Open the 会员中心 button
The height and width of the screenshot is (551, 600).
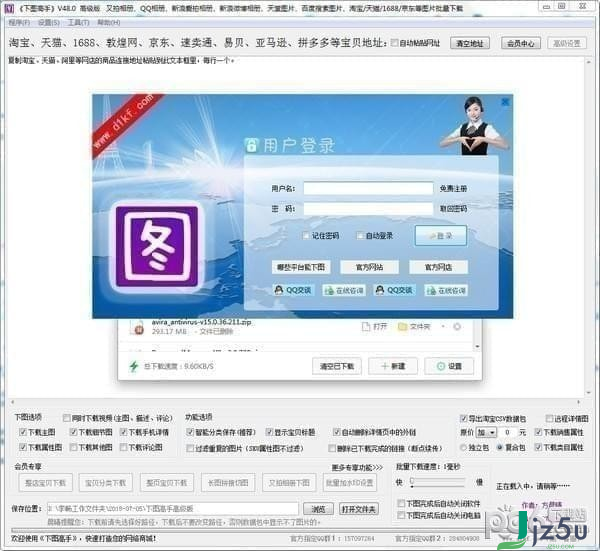[x=520, y=43]
